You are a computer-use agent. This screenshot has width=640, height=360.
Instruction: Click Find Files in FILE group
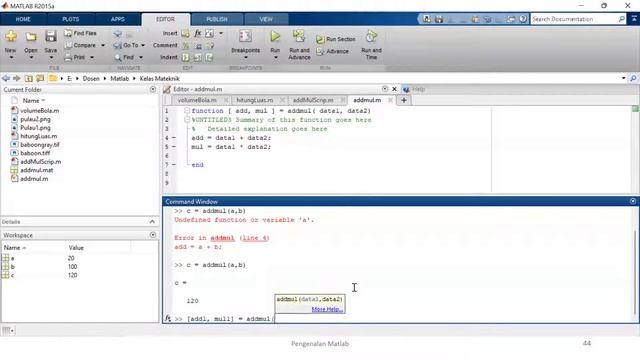pyautogui.click(x=80, y=33)
